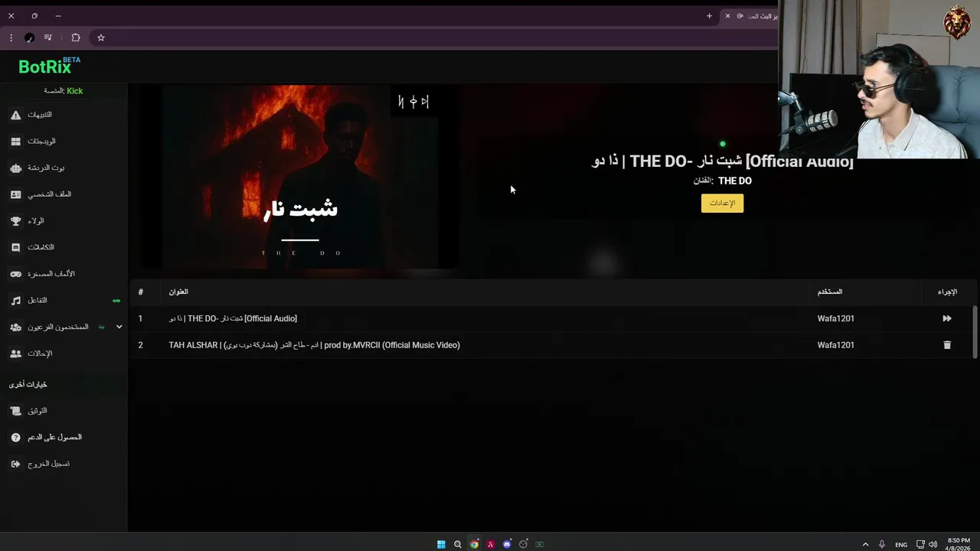Click the taskbar volume icon

pyautogui.click(x=933, y=544)
